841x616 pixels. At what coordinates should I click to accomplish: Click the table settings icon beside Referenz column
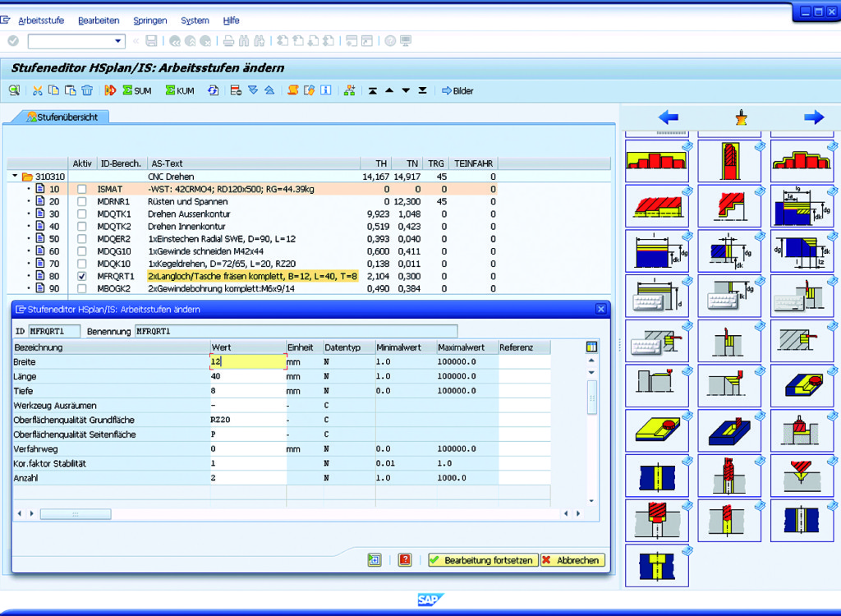pos(591,347)
